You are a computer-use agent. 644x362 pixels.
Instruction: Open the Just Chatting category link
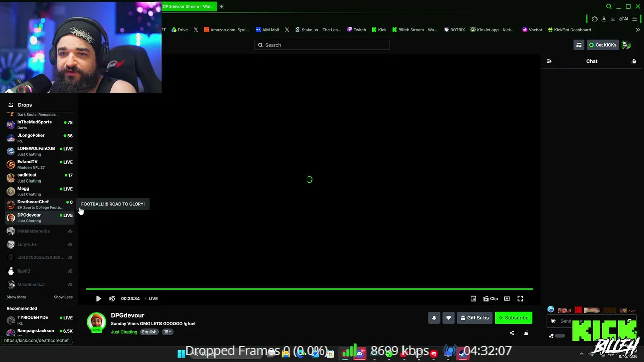[x=124, y=332]
